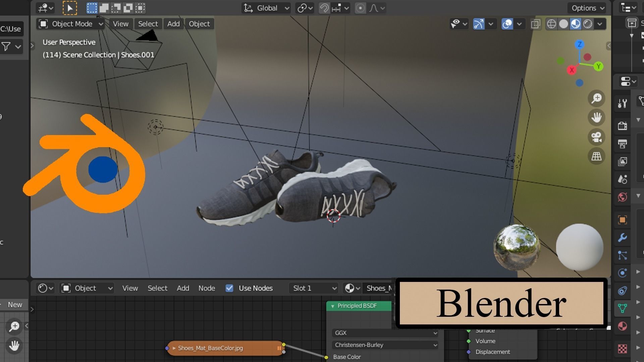Switch to Wireframe viewport shading
644x362 pixels.
(551, 24)
